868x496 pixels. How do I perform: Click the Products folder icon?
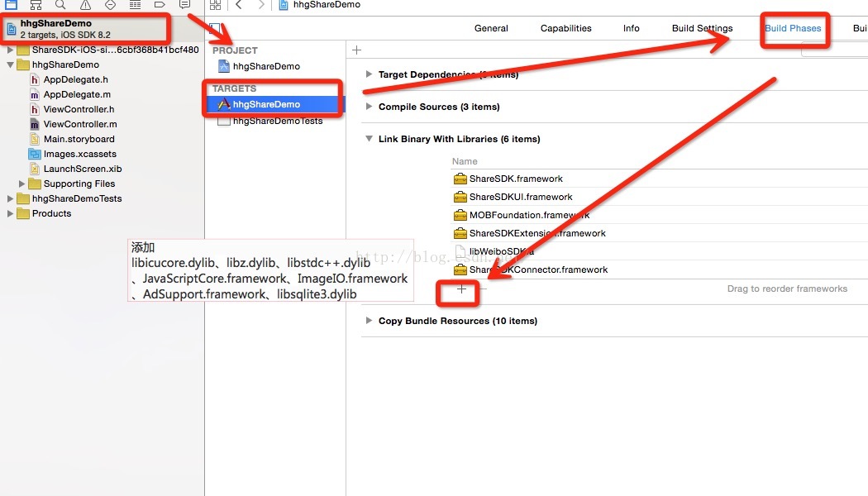[x=22, y=213]
